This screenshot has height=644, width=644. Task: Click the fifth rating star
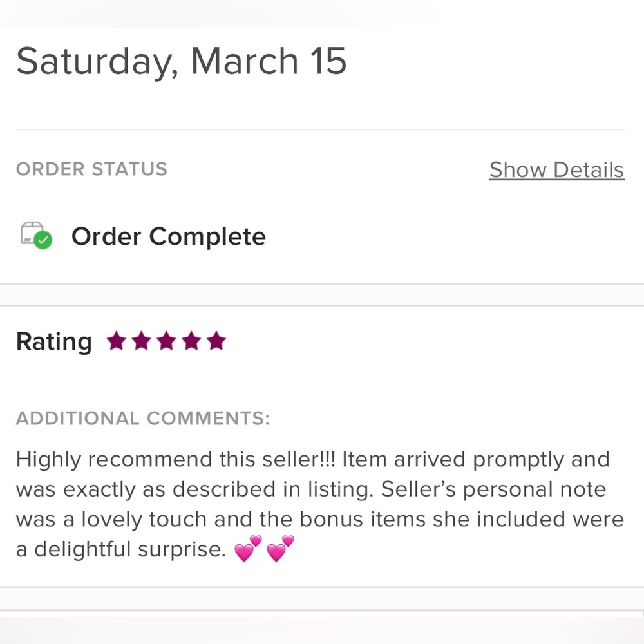point(216,341)
